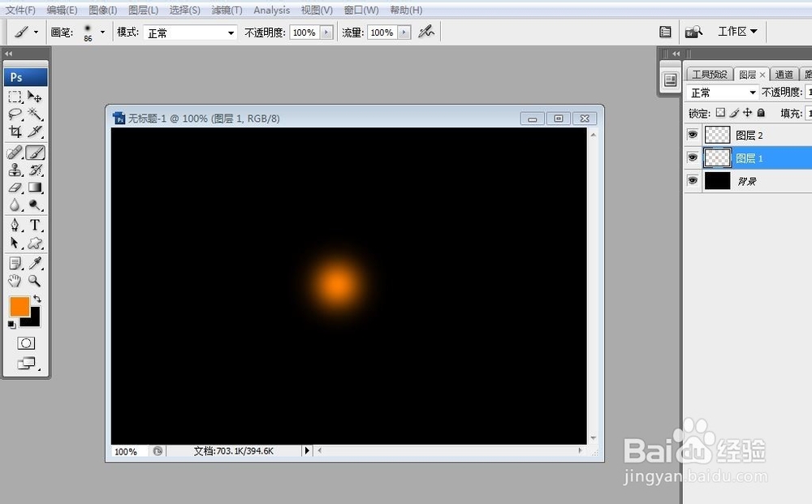The height and width of the screenshot is (504, 812).
Task: Collapse the toolbox panel arrows
Action: 8,54
